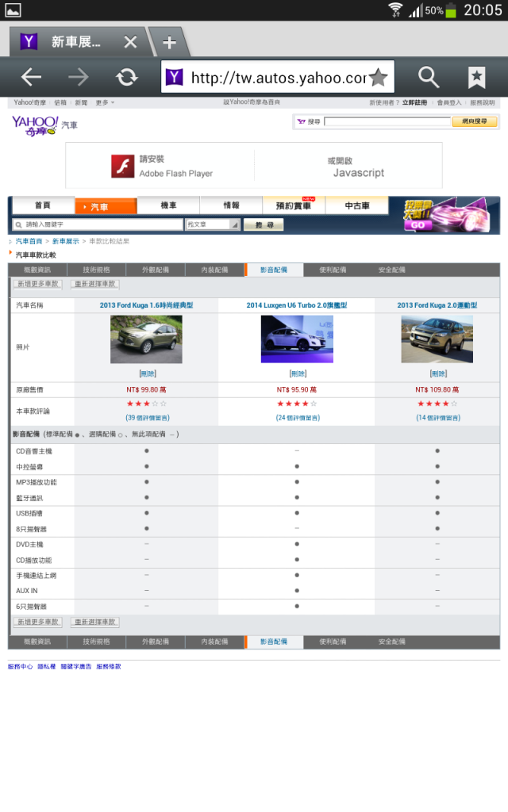Screen dimensions: 508x812
Task: Switch to the top 便利配備 tab
Action: point(333,270)
